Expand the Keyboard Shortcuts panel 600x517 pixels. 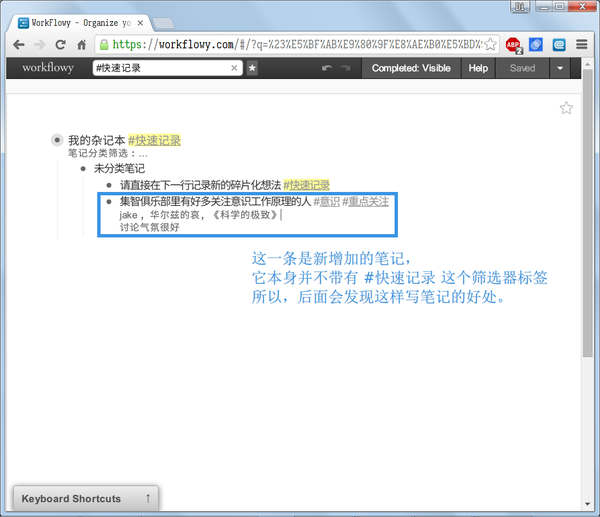pos(86,498)
